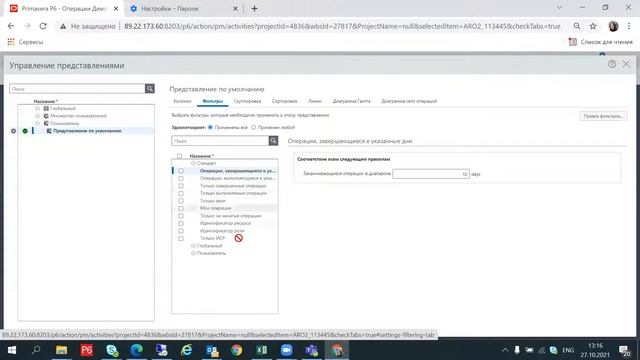Click the filter search input field

[x=220, y=141]
